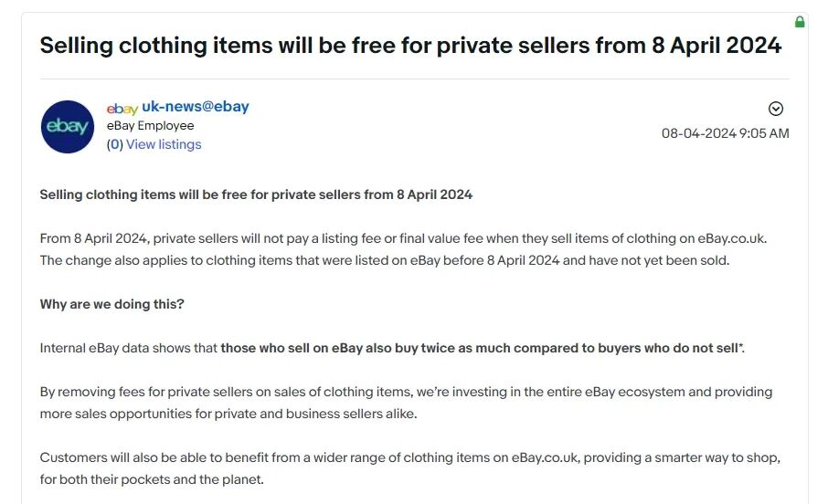Expand the post options chevron menu

click(776, 109)
